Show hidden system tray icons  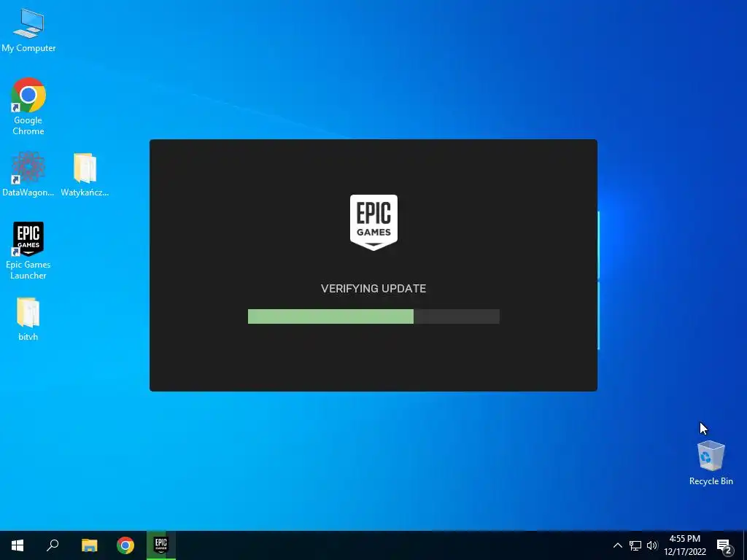(x=617, y=545)
